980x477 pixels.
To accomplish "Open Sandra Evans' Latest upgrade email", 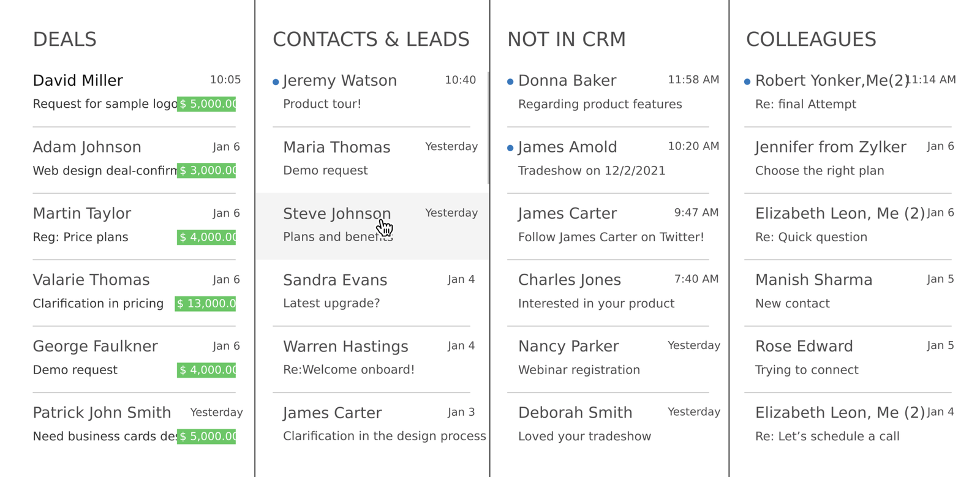I will click(x=372, y=292).
